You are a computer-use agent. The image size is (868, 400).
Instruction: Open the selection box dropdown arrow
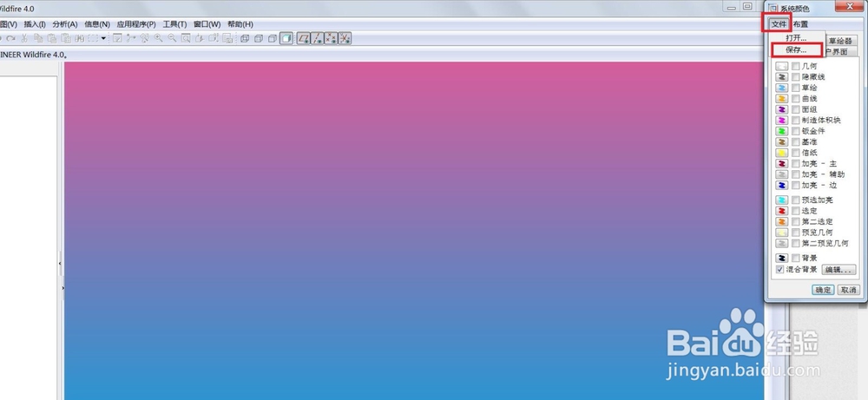[103, 38]
